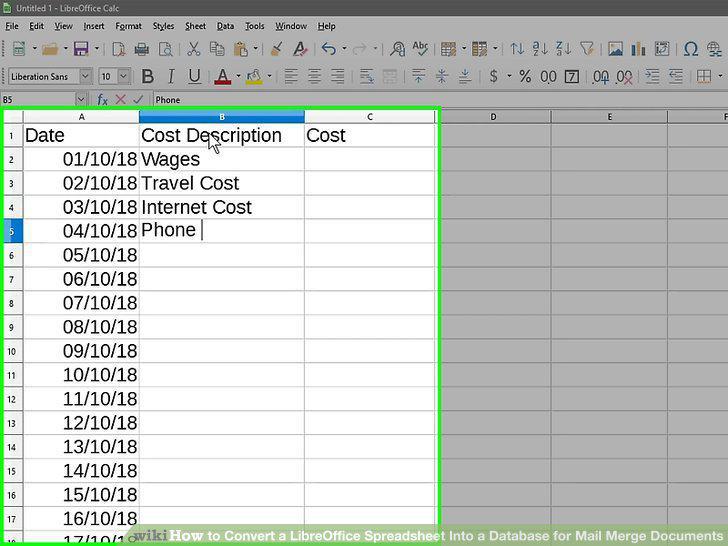The height and width of the screenshot is (546, 728).
Task: Click the Sort Ascending icon
Action: pos(540,49)
